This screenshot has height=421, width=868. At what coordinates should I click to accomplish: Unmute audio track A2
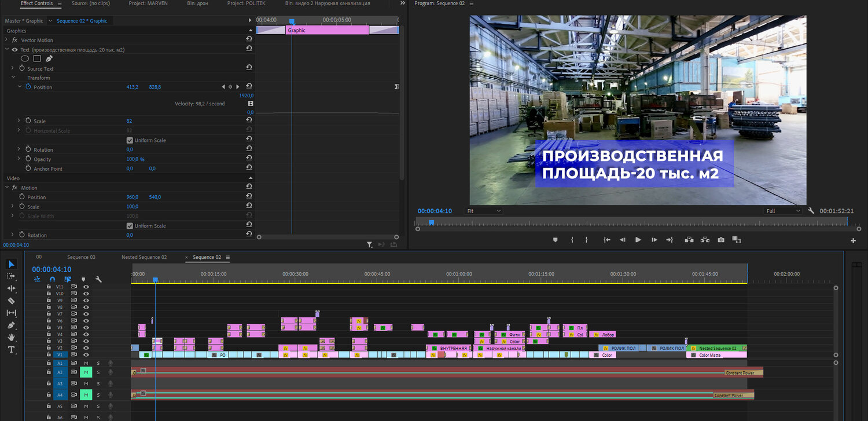click(x=86, y=372)
